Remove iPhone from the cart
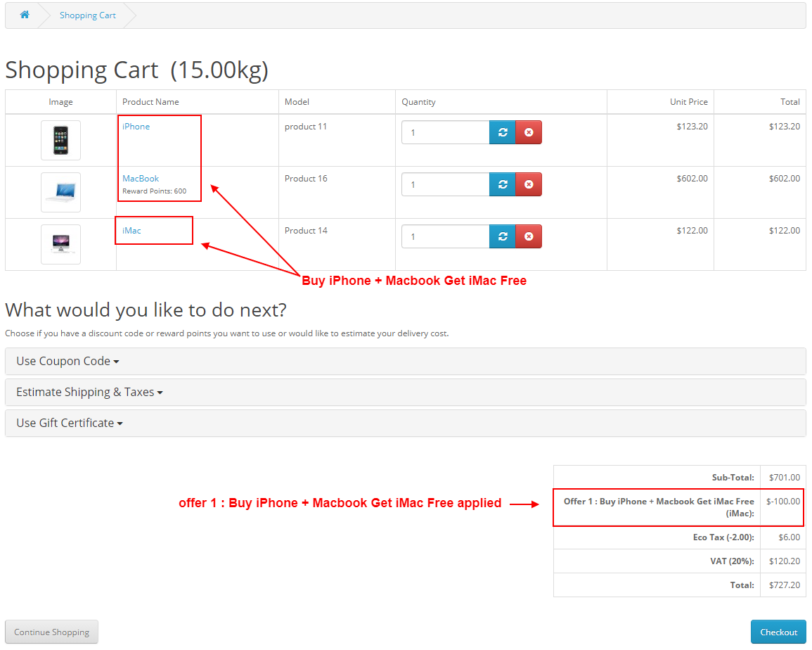Screen dimensions: 812x650 pyautogui.click(x=529, y=132)
